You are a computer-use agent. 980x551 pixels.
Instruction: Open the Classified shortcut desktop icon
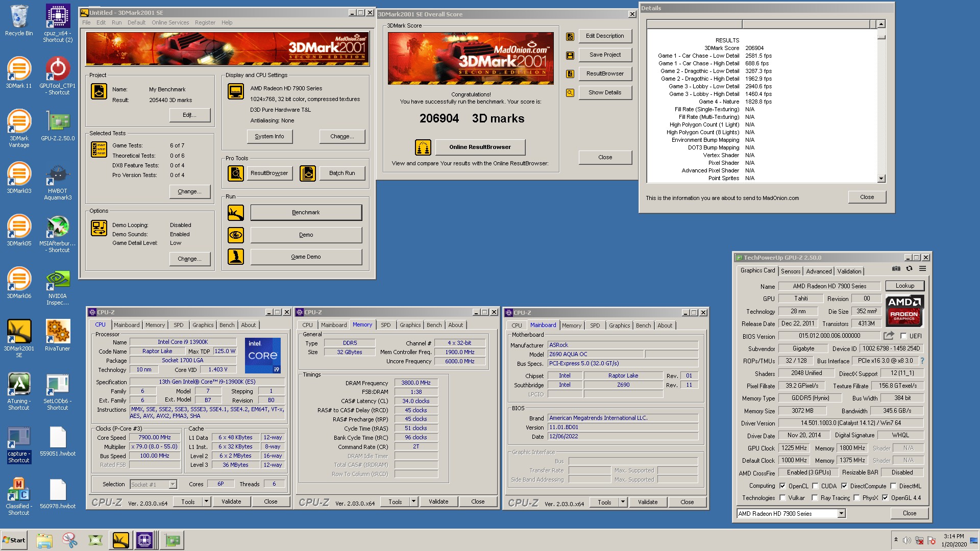(x=19, y=496)
